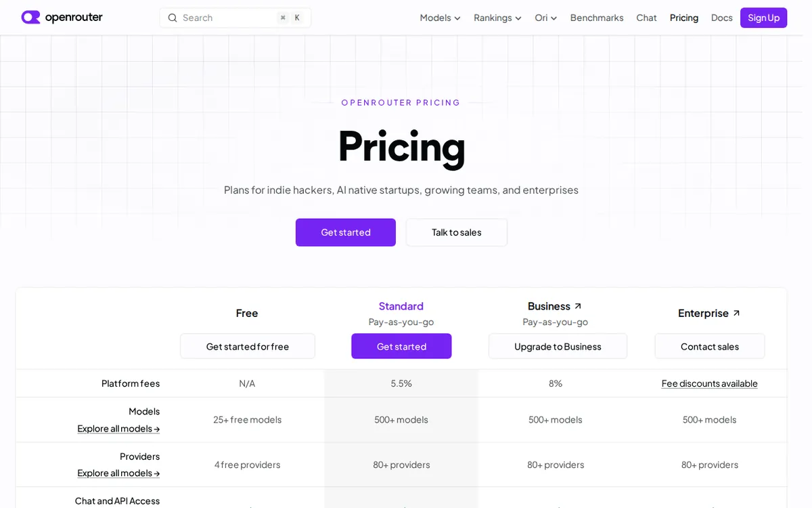Click Talk to sales button

(457, 232)
